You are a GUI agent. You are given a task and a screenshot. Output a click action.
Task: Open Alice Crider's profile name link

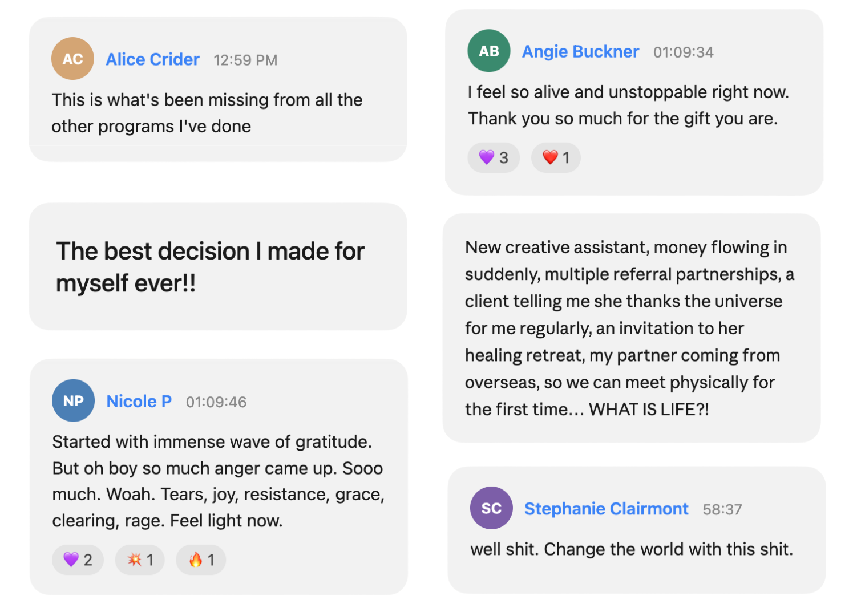[x=152, y=59]
